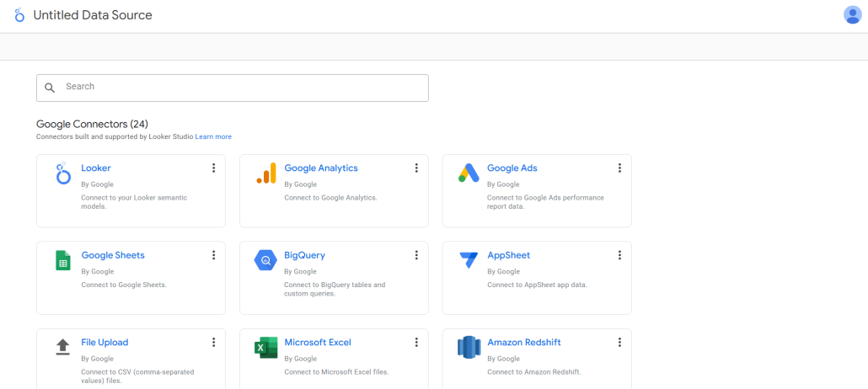Select the Google Ads connector title
Viewport: 868px width, 389px height.
(512, 168)
